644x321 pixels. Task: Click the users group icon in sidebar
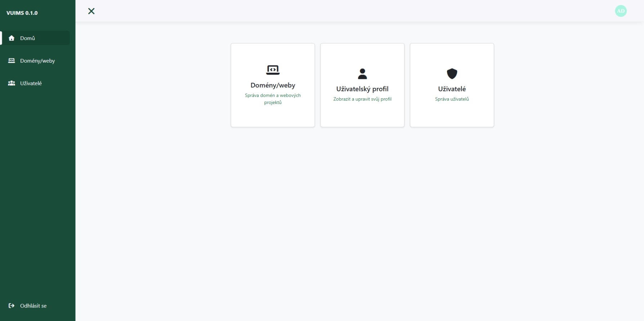[x=12, y=83]
